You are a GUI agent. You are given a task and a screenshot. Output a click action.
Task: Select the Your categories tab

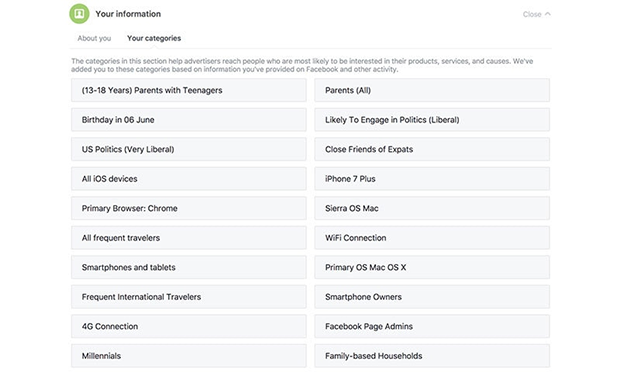pos(154,38)
